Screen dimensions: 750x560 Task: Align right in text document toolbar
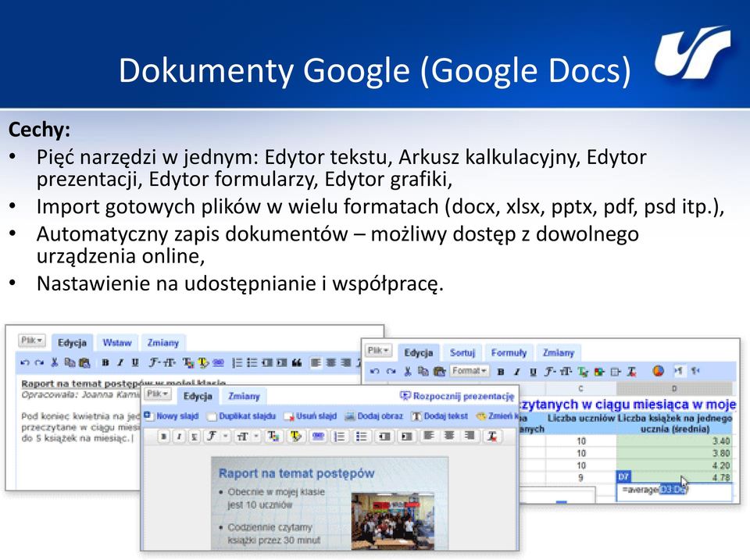click(x=346, y=363)
